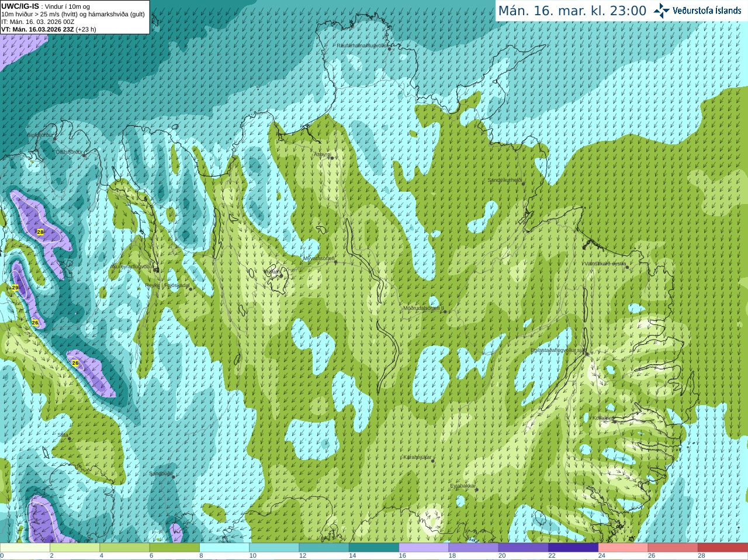Screen dimensions: 748x560
Task: Pick the 8–10 m/s pale cyan legend swatch
Action: 224,548
